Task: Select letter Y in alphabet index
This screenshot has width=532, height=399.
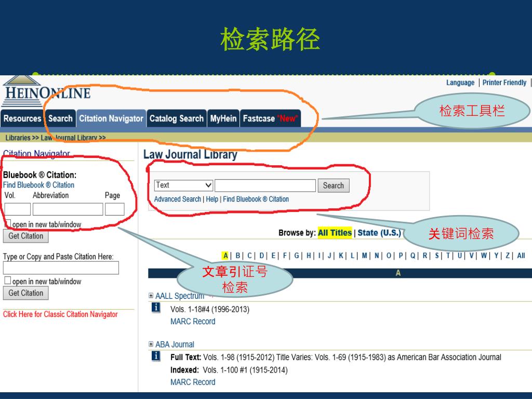Action: 496,256
